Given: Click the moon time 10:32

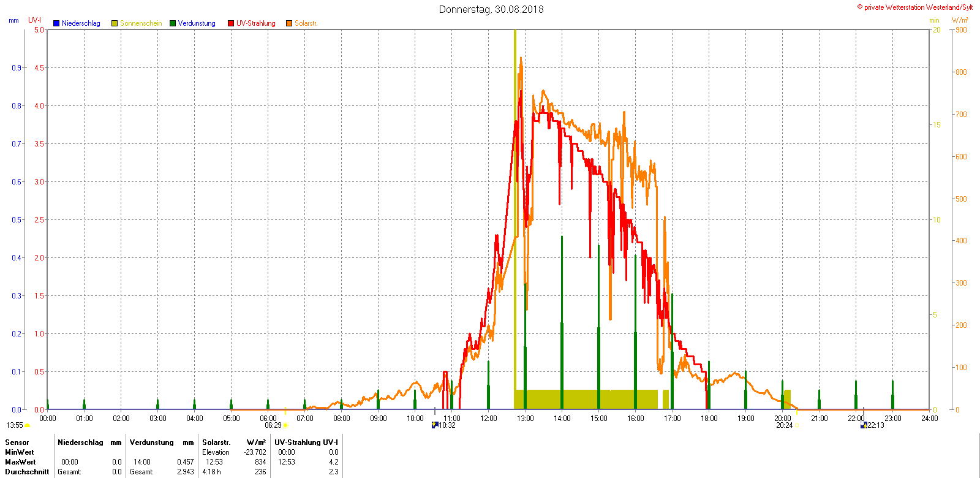Looking at the screenshot, I should [447, 425].
